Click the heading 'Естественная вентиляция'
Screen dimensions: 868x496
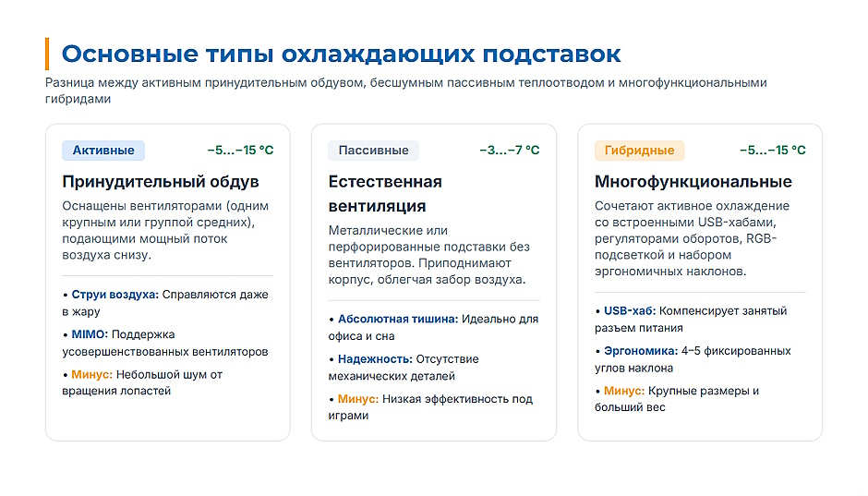tap(385, 194)
